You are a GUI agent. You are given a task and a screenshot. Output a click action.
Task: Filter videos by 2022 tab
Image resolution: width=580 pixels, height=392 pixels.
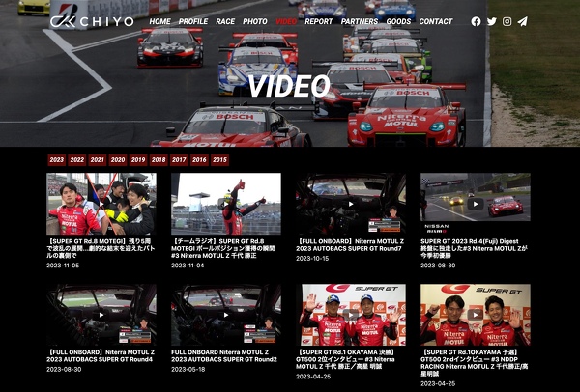77,160
